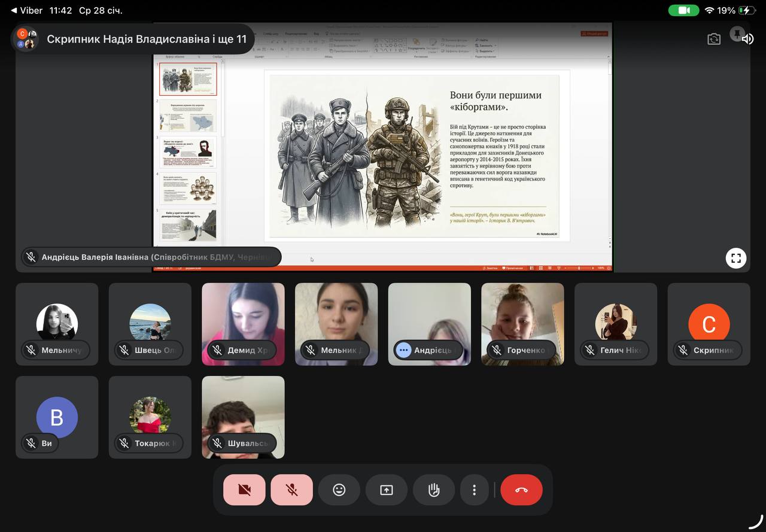Open the three-dot more options menu
Image resolution: width=766 pixels, height=532 pixels.
[x=474, y=490]
